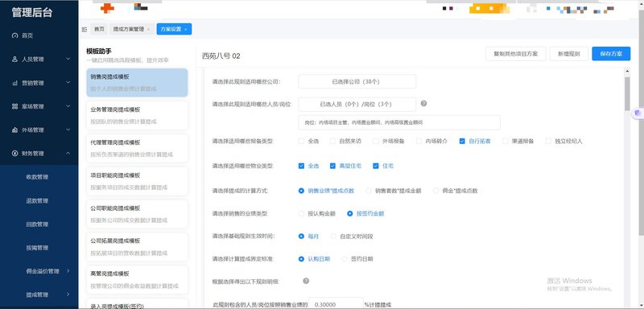Select 自定义时间段 radio option
Image resolution: width=644 pixels, height=309 pixels.
[x=333, y=237]
